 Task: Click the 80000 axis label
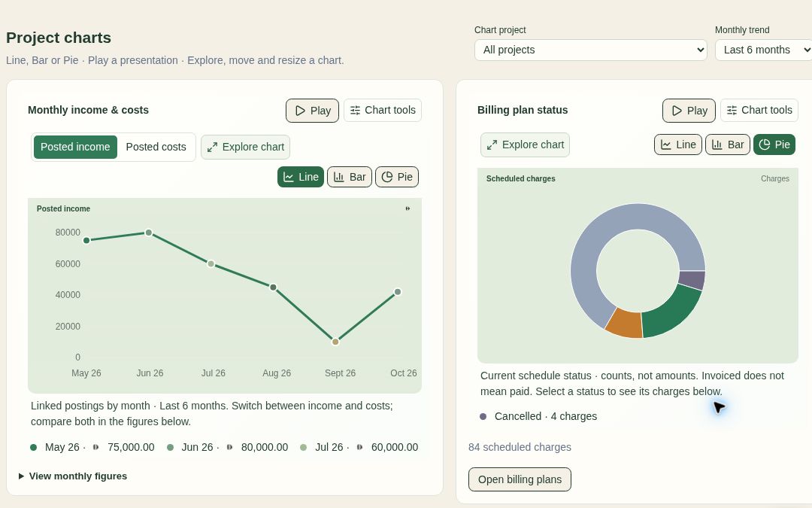click(x=68, y=233)
